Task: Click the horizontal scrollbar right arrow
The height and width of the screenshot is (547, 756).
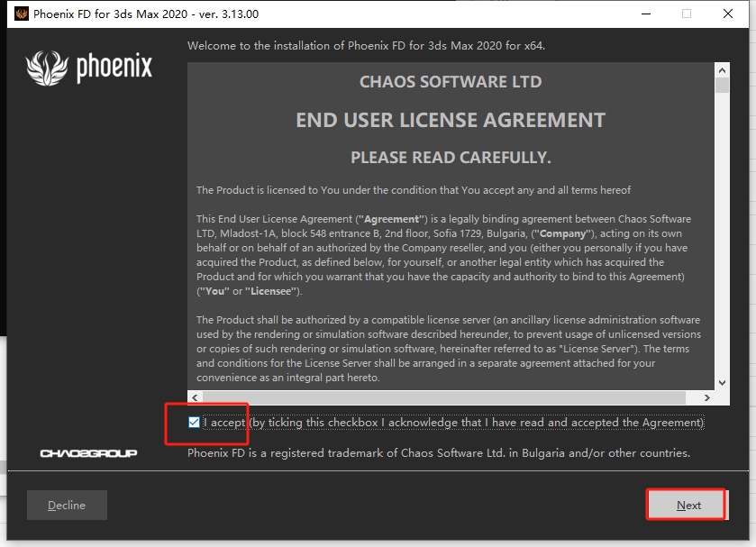Action: 706,397
